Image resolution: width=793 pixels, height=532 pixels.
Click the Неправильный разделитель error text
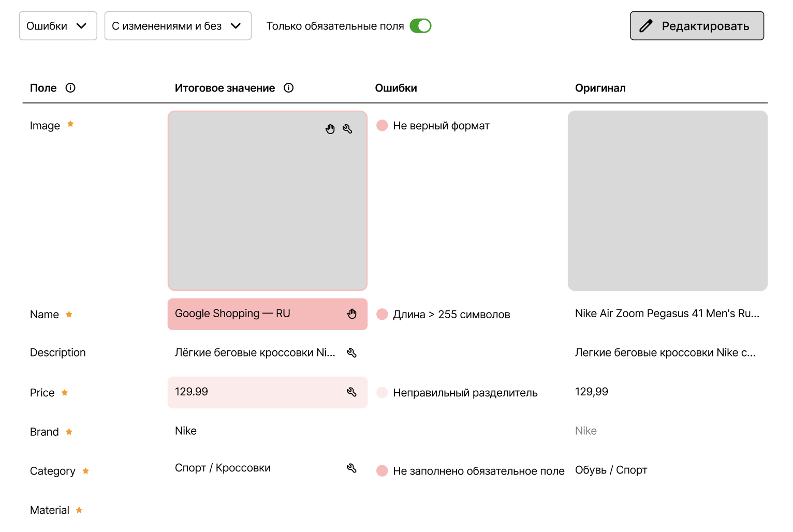point(465,393)
